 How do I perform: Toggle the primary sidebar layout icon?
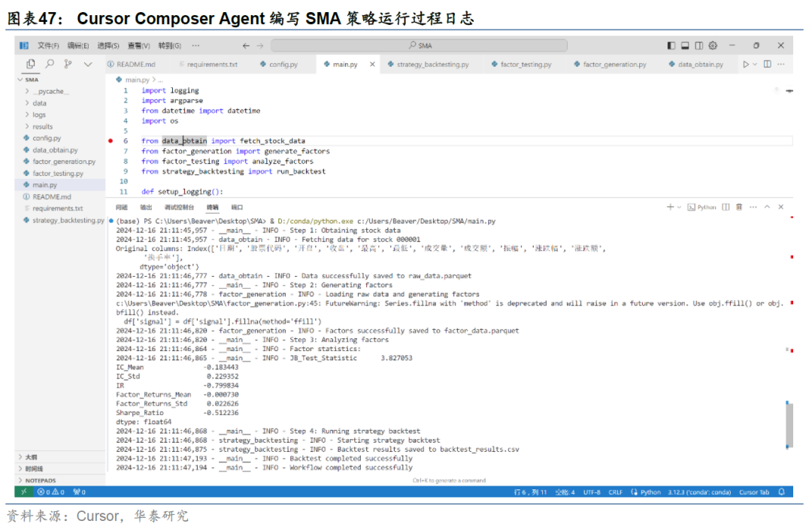(671, 46)
